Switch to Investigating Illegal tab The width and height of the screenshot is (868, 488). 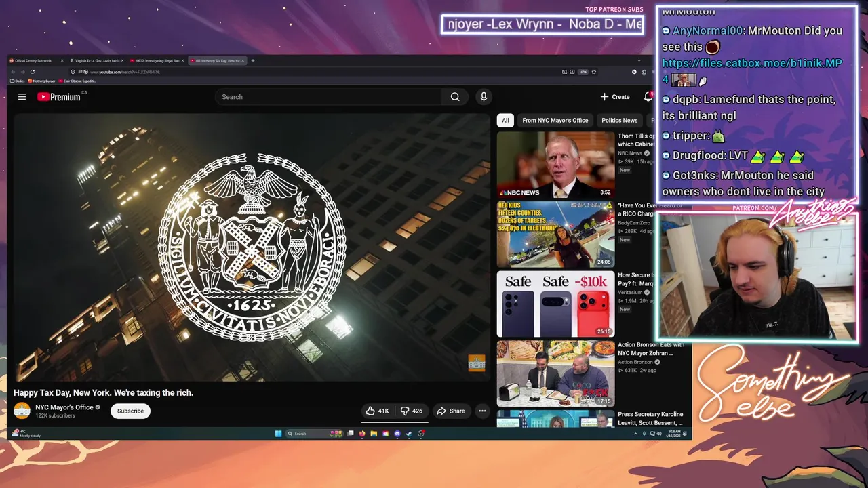[x=156, y=60]
